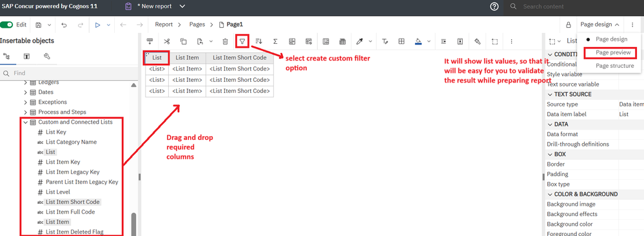
Task: Open the Page design view dropdown
Action: (600, 25)
